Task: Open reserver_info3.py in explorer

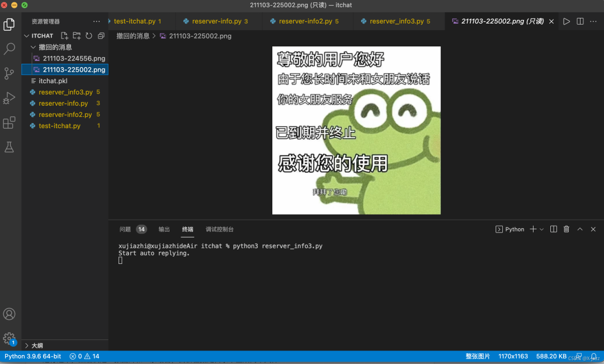Action: click(65, 92)
